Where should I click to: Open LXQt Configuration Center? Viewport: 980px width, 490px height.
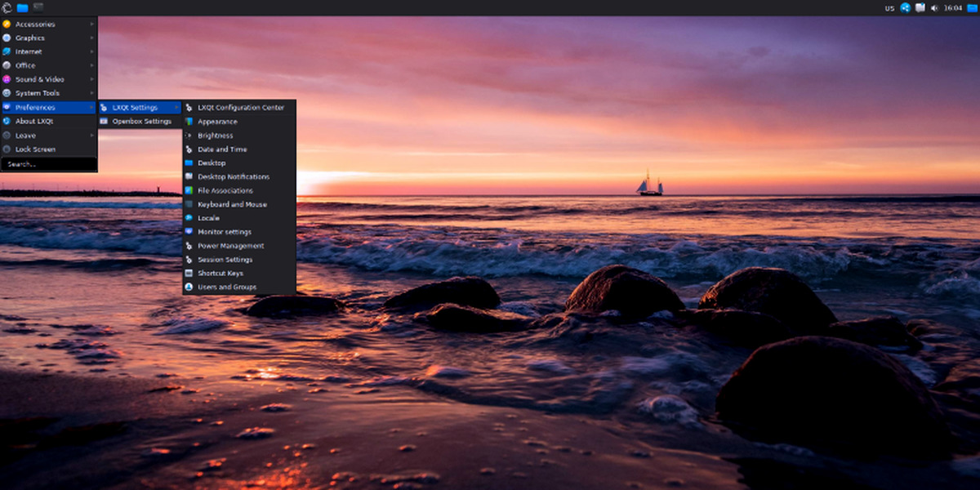tap(240, 108)
